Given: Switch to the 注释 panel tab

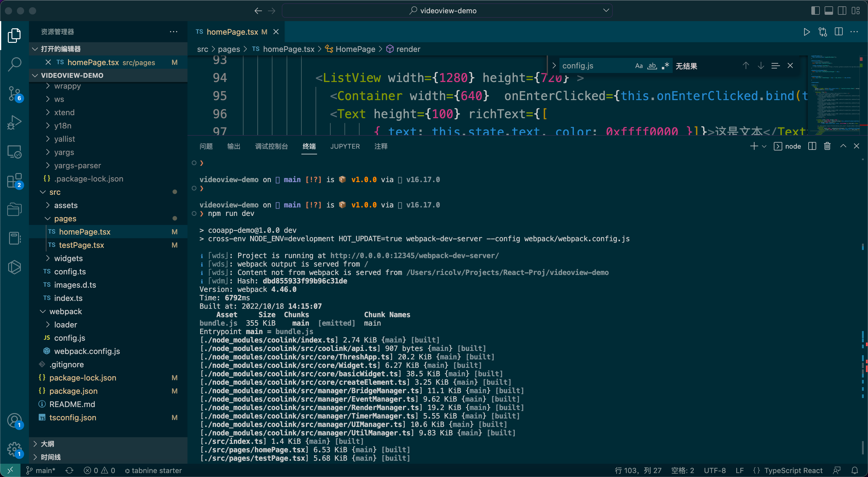Looking at the screenshot, I should pyautogui.click(x=381, y=146).
